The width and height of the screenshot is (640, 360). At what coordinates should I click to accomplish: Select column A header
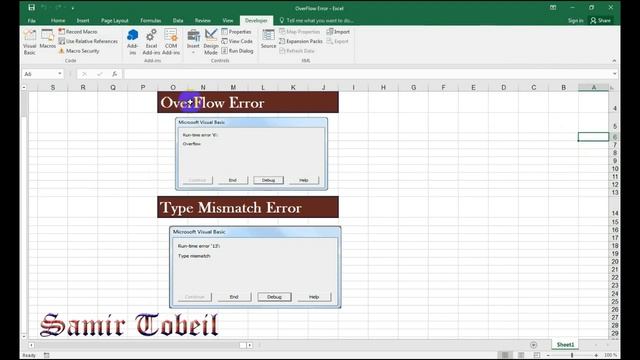593,87
